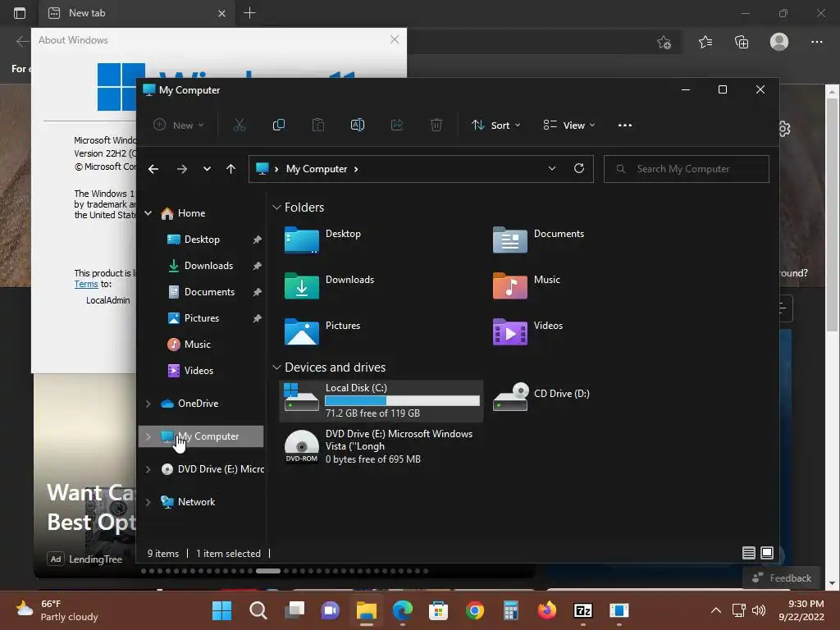Screen dimensions: 840x630
Task: Open the recent locations dropdown arrow
Action: [x=207, y=169]
